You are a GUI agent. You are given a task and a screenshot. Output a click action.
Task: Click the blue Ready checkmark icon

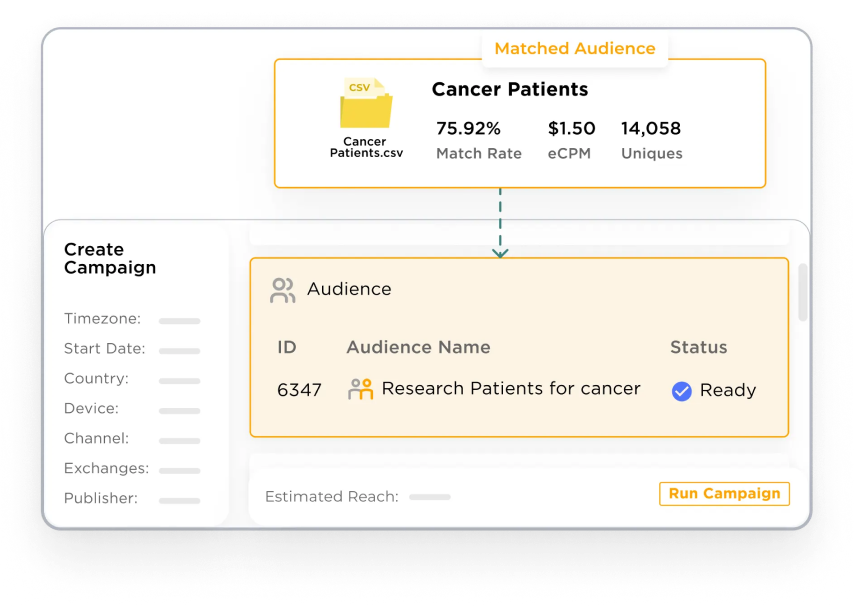(682, 391)
